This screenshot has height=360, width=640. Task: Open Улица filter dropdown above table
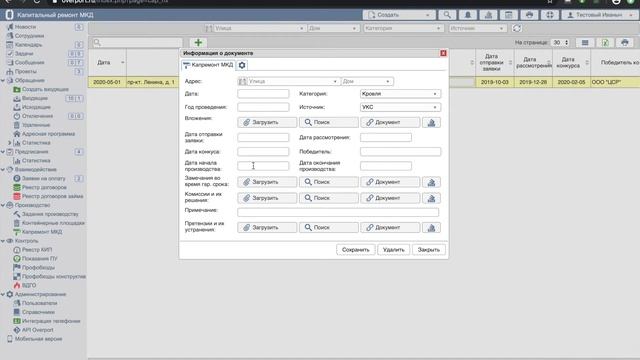click(x=259, y=28)
